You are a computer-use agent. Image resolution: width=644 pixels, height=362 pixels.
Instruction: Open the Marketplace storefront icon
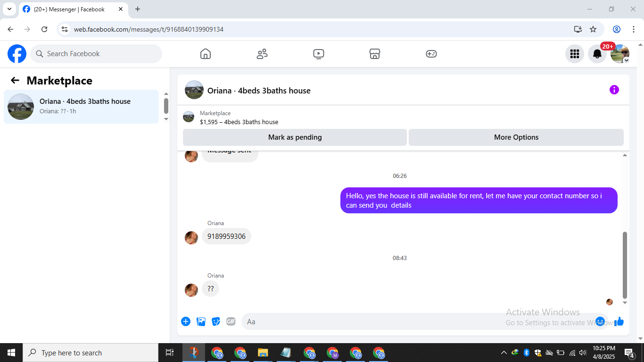[375, 54]
